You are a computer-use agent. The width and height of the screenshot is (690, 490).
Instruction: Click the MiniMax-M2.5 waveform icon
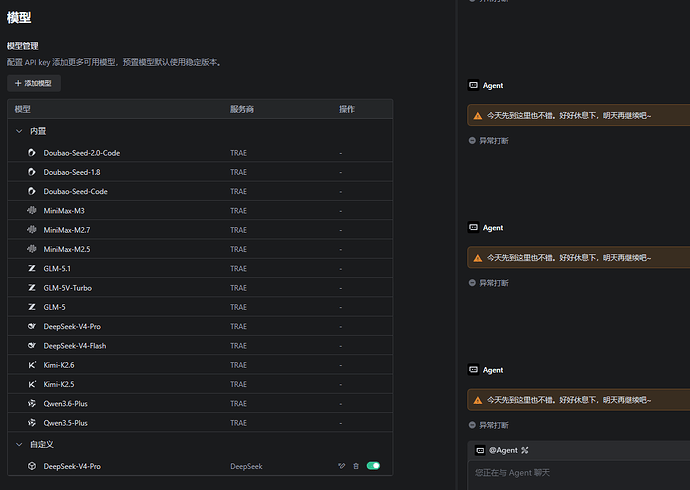(x=32, y=249)
